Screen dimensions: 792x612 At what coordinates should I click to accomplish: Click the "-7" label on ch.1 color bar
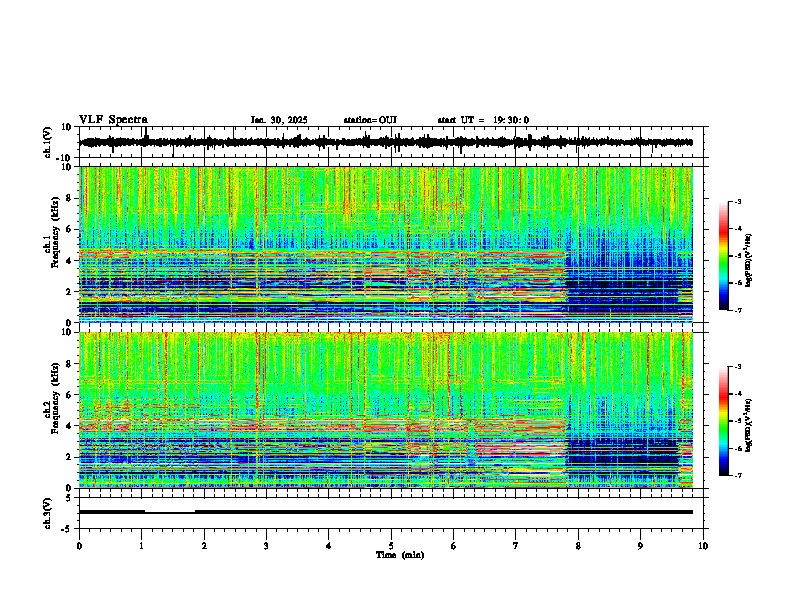click(737, 310)
